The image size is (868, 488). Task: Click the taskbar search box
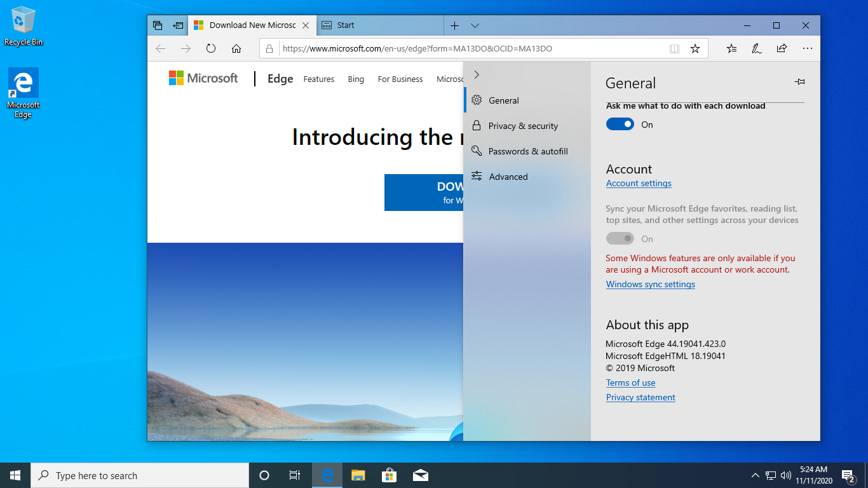tap(140, 475)
